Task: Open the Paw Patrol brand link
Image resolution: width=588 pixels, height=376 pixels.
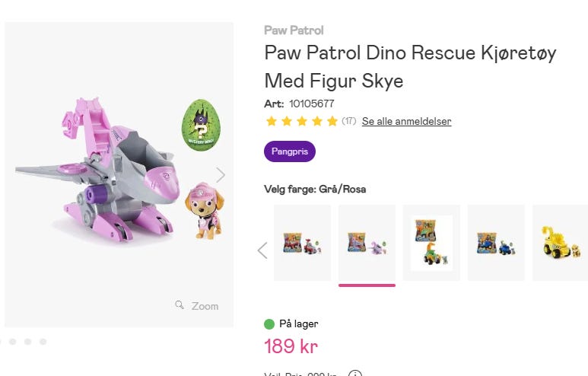Action: point(294,30)
